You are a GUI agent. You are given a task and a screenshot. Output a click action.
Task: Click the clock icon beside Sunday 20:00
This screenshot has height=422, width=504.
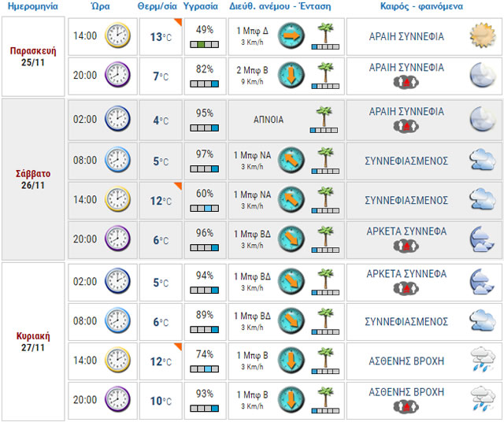tap(118, 400)
